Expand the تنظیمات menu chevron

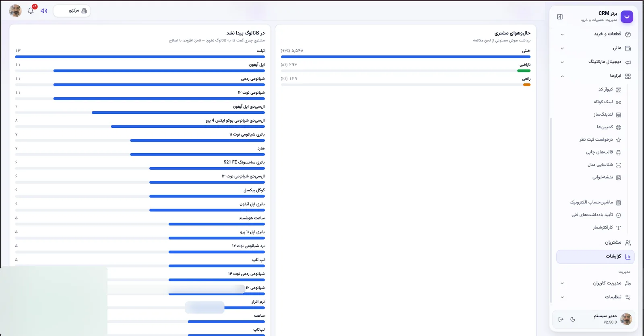click(562, 297)
